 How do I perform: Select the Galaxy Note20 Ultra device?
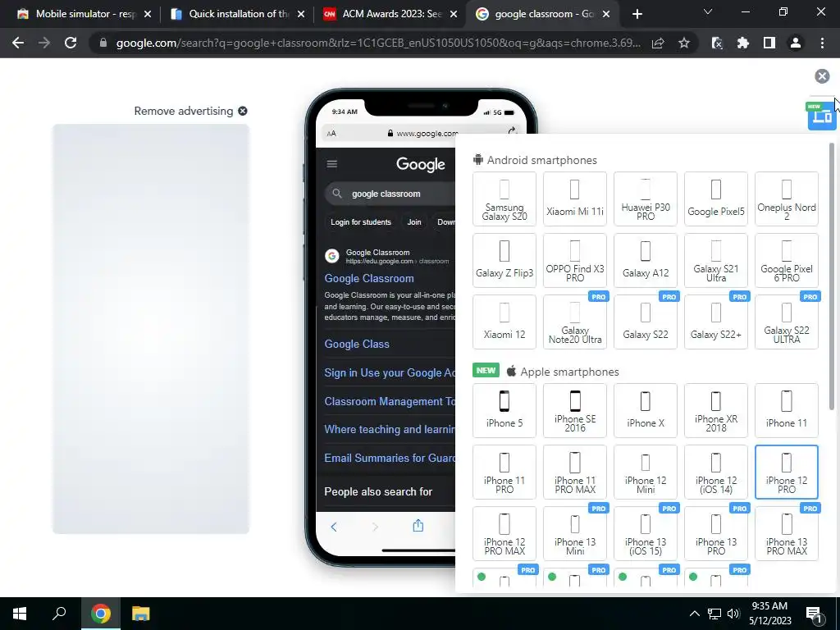575,322
